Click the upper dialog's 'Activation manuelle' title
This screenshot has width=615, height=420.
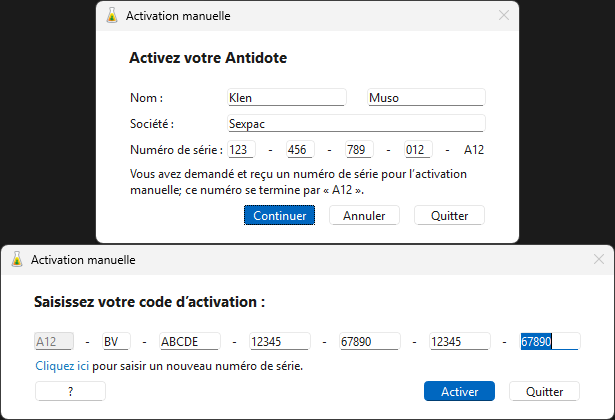pos(178,16)
